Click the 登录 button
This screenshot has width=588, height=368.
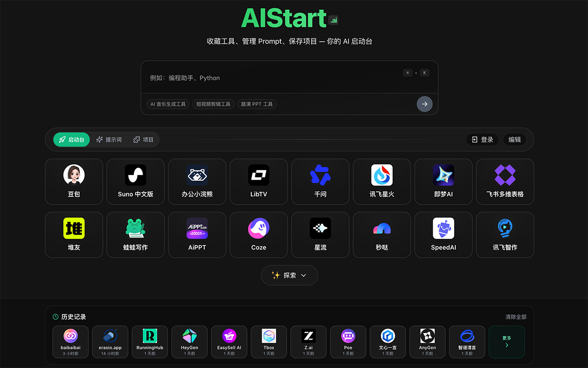pos(482,139)
